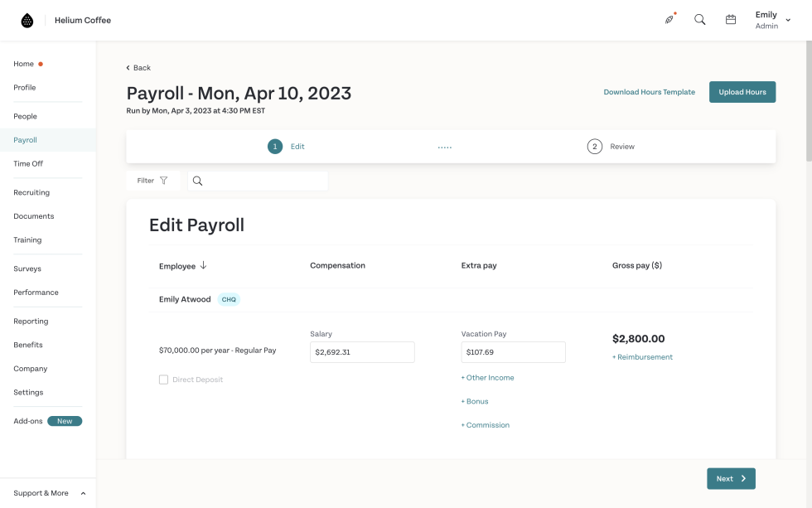This screenshot has height=508, width=812.
Task: Open the calendar icon in header
Action: 731,20
